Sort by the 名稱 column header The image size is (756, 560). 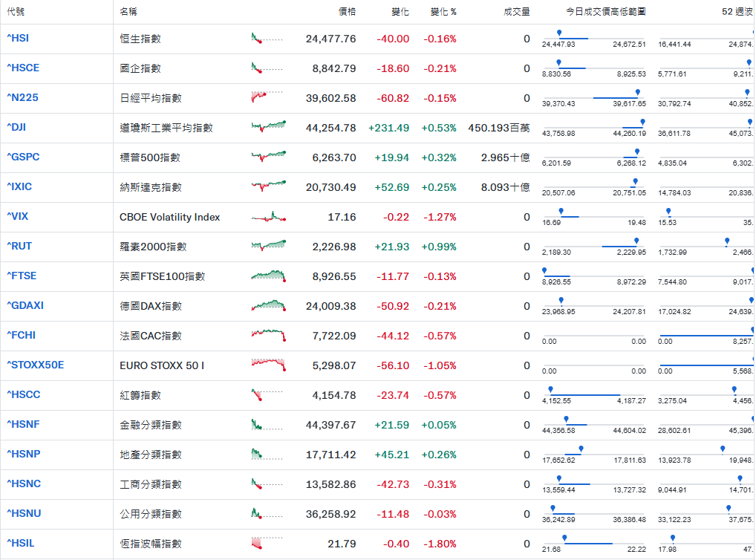128,12
